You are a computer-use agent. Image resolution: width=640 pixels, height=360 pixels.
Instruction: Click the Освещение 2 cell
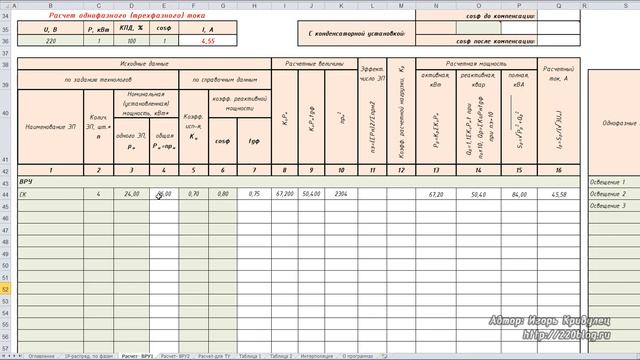point(614,194)
